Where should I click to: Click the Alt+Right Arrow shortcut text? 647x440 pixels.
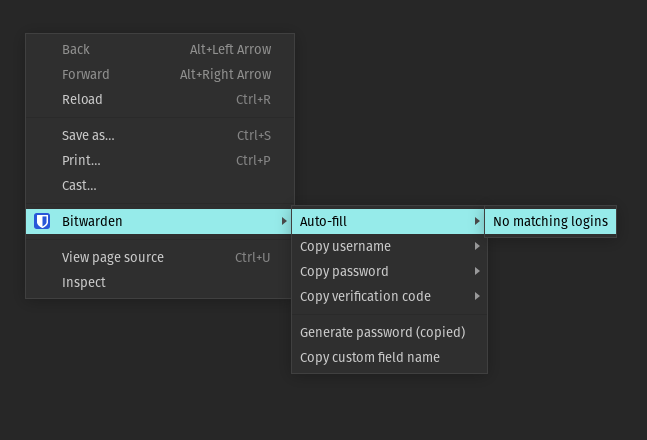click(x=226, y=74)
